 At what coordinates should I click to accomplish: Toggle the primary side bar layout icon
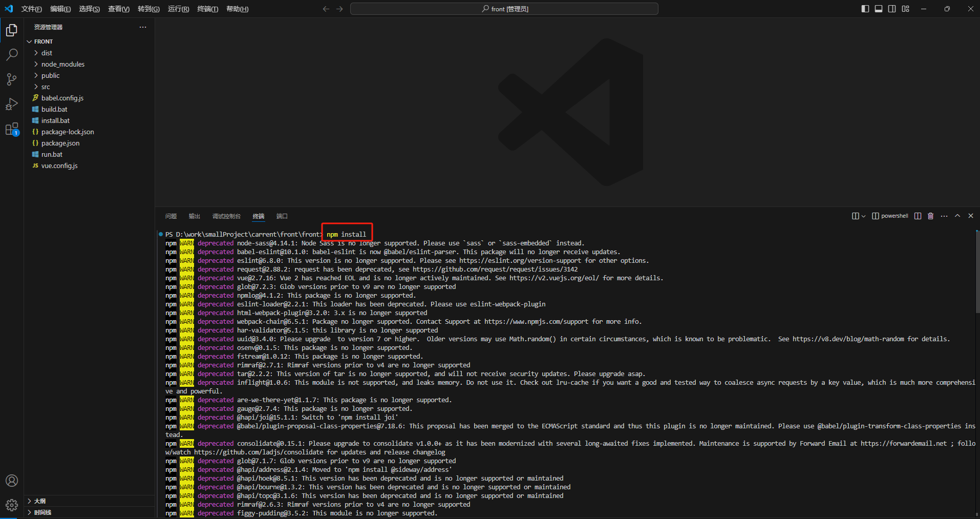(865, 9)
